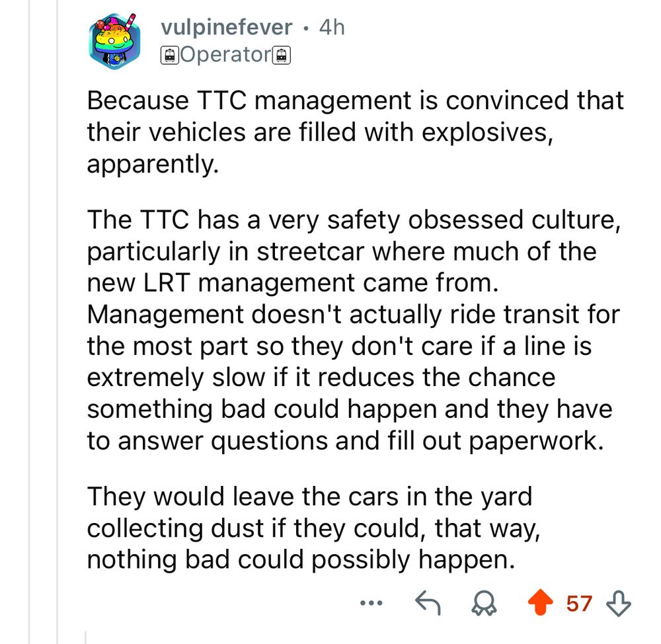Toggle your vote using the upvote button

[541, 602]
